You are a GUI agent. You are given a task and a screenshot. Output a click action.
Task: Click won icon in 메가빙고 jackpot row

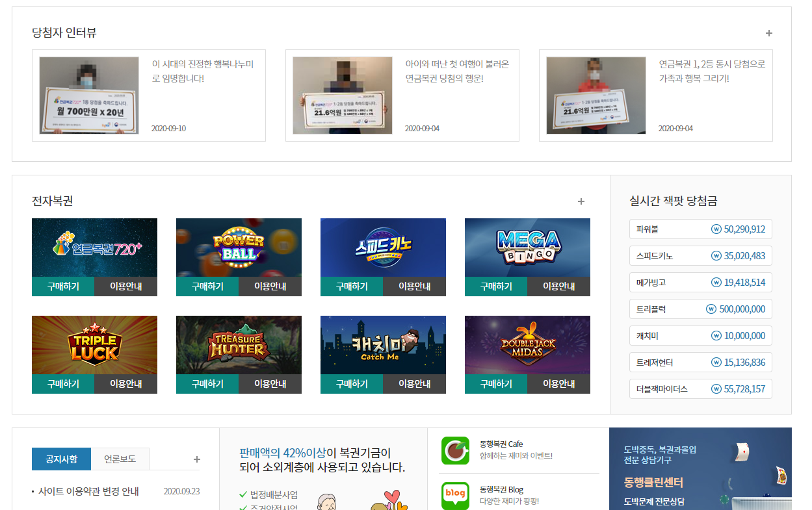(x=716, y=283)
